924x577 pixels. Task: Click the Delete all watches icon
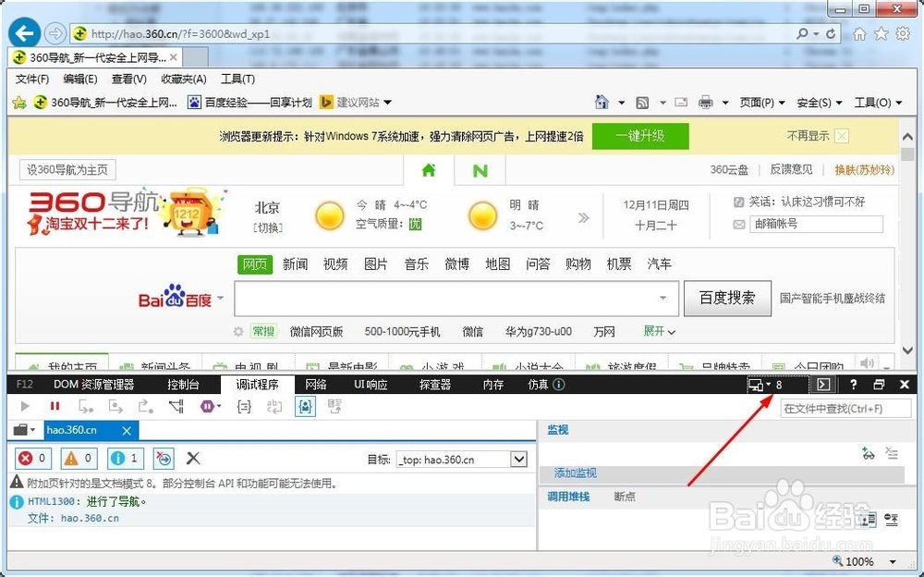892,453
